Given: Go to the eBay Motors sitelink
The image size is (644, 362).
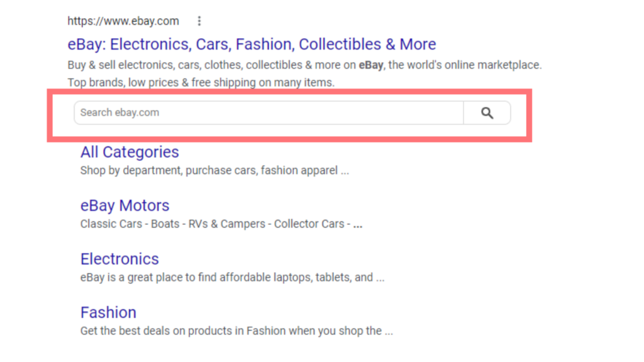Looking at the screenshot, I should [x=125, y=206].
